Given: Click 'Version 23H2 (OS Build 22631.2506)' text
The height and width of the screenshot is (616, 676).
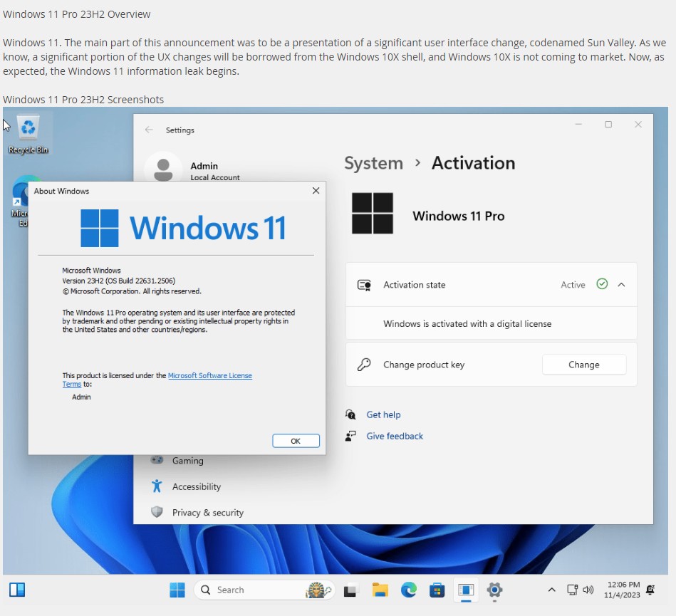Looking at the screenshot, I should (x=118, y=281).
